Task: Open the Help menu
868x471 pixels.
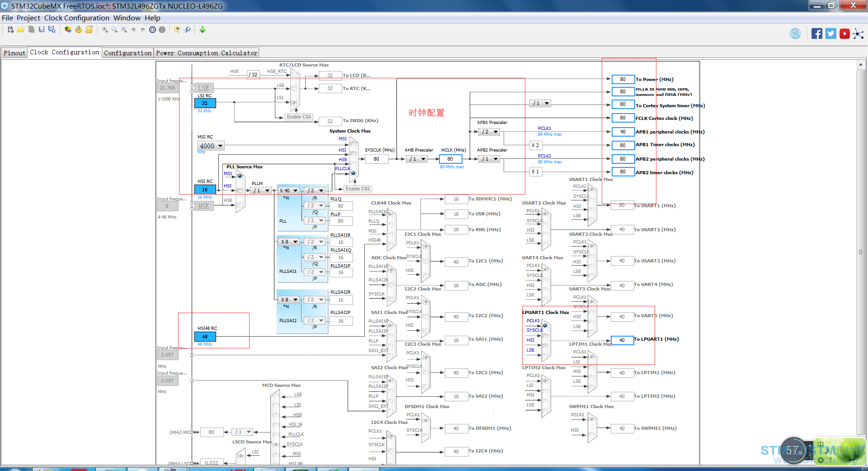Action: tap(152, 18)
